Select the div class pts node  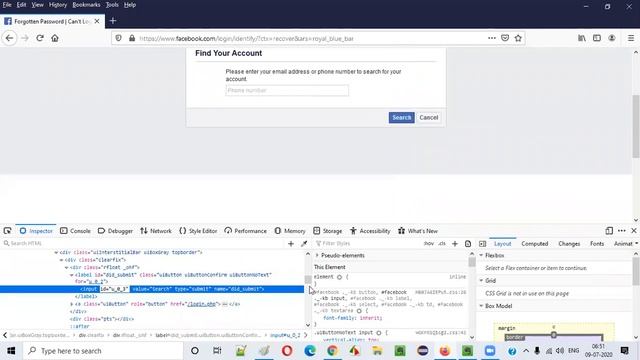pyautogui.click(x=102, y=319)
